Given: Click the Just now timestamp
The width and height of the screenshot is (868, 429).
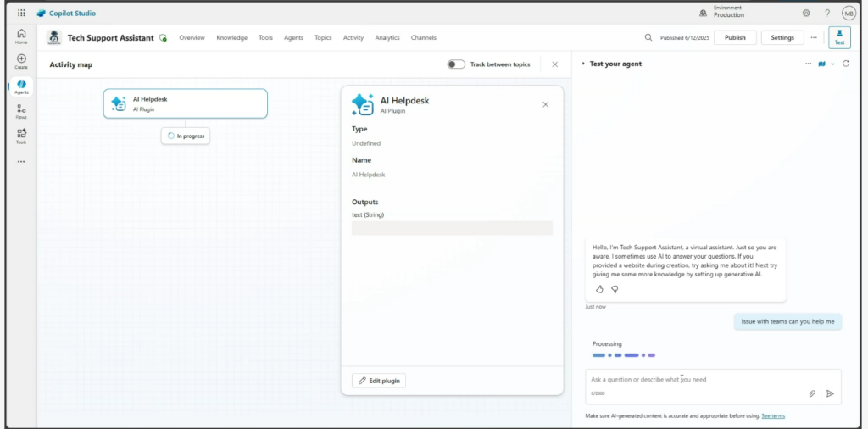Looking at the screenshot, I should (595, 307).
